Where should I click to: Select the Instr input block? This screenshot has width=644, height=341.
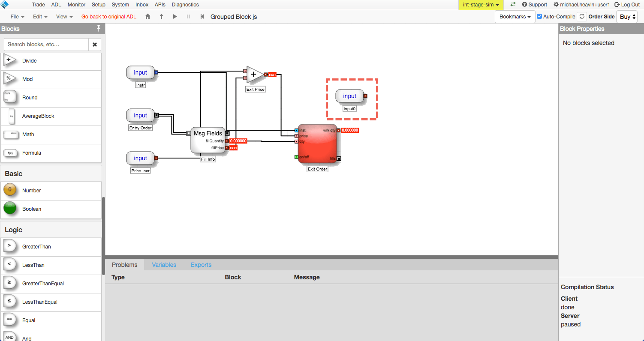[140, 73]
